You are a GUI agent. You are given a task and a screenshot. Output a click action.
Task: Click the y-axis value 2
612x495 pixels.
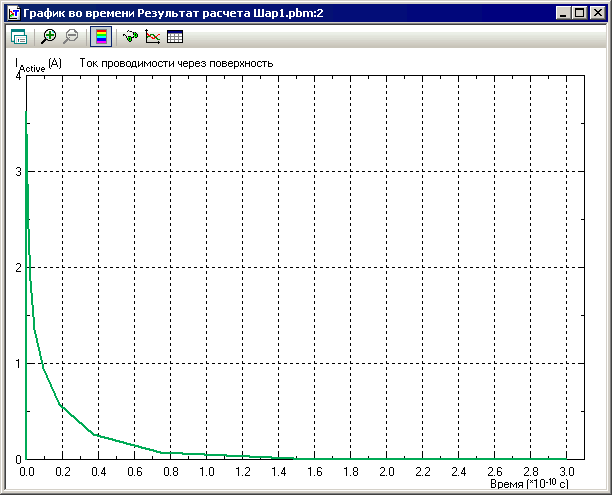coord(18,268)
